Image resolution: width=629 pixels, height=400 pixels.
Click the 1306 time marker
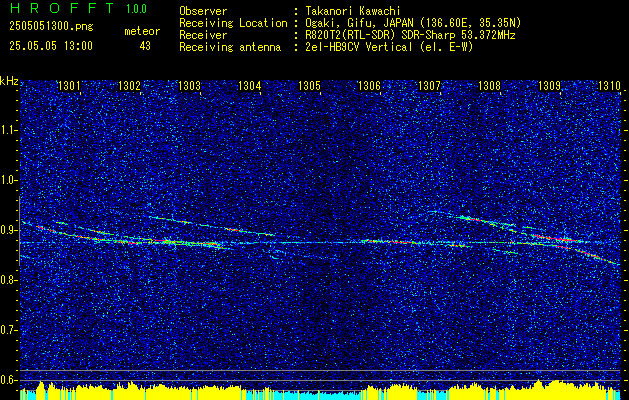tap(369, 85)
